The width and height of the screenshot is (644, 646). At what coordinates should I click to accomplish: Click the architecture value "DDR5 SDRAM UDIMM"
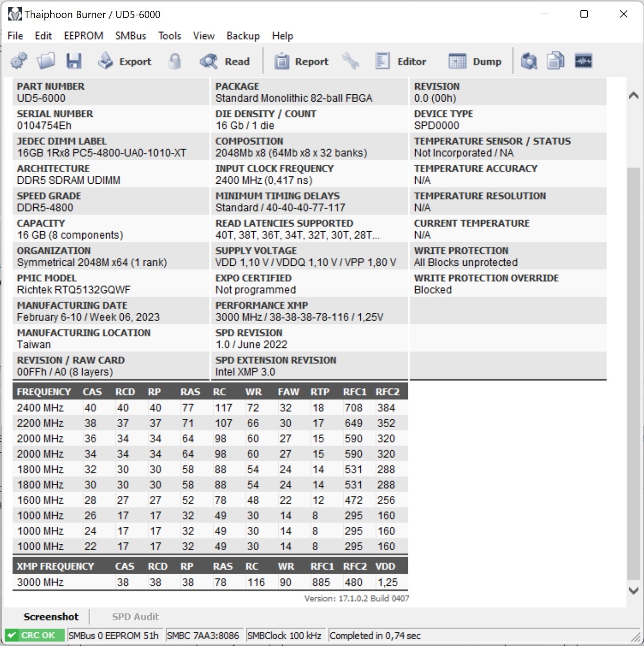click(68, 180)
